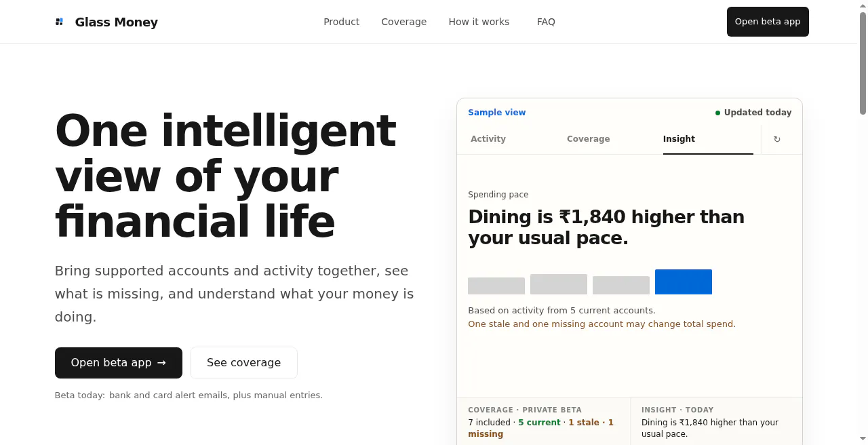Click the 5 current status text
This screenshot has width=868, height=445.
click(x=539, y=423)
